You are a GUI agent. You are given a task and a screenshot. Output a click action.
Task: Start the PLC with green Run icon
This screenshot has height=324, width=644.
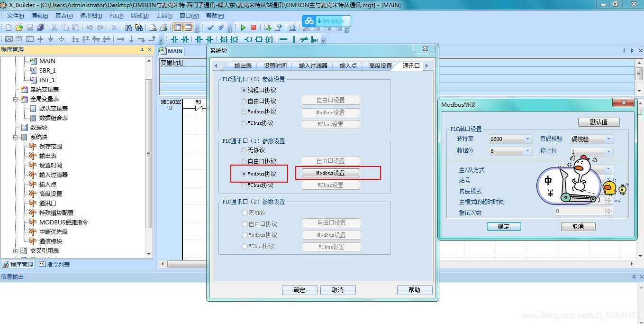pyautogui.click(x=243, y=28)
